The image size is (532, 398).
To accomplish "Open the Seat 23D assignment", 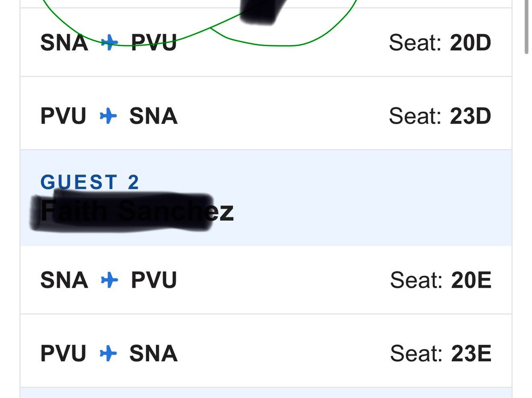I will tap(439, 116).
